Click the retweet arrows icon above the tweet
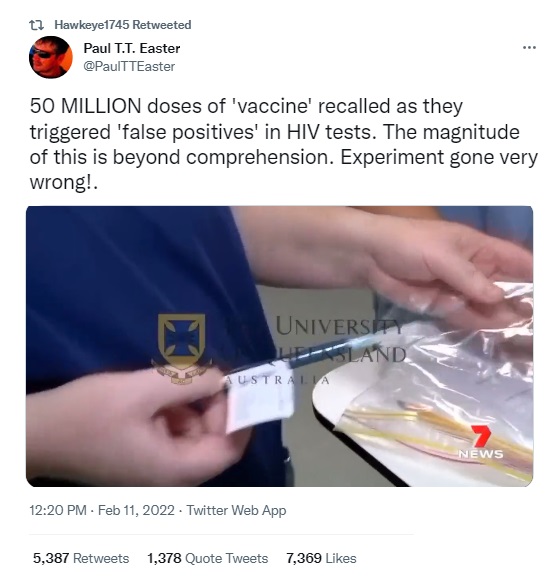Viewport: 560px width, 588px height. 36,25
